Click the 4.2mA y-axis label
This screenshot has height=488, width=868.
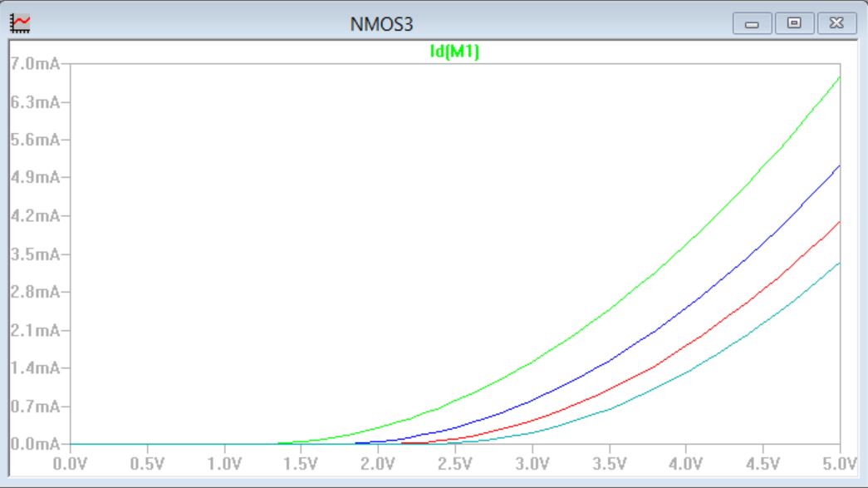point(36,215)
